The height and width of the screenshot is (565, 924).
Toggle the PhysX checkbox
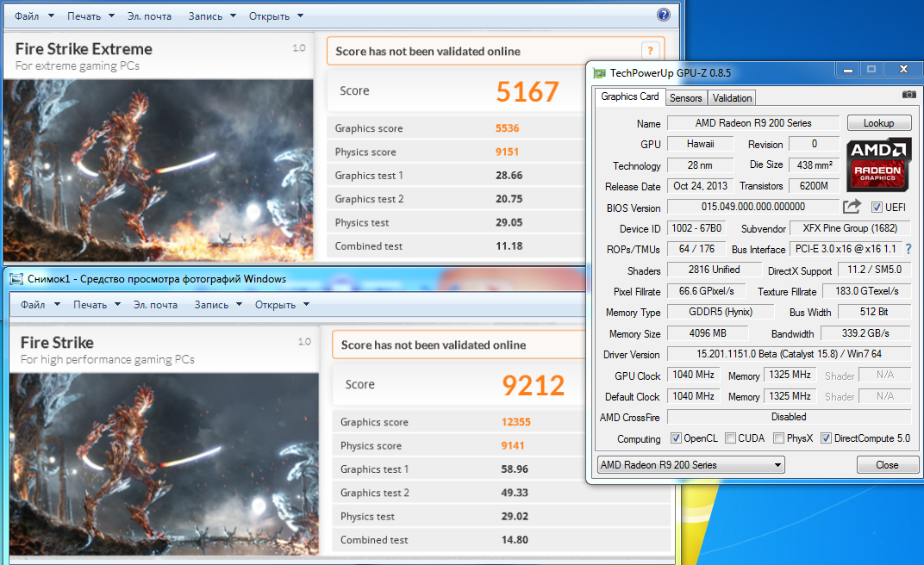click(779, 438)
